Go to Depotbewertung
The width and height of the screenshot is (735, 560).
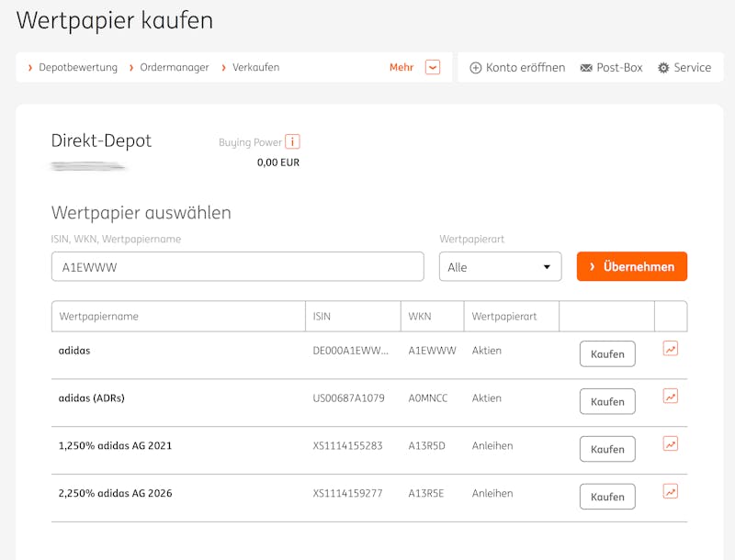78,67
